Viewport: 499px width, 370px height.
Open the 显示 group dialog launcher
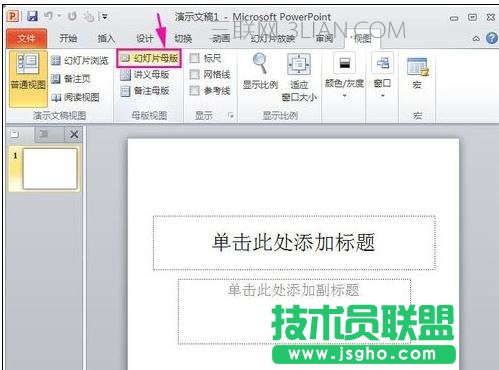coord(231,116)
